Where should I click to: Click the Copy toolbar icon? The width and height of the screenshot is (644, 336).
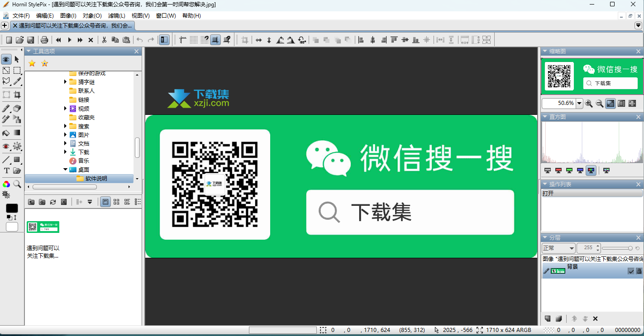point(115,40)
